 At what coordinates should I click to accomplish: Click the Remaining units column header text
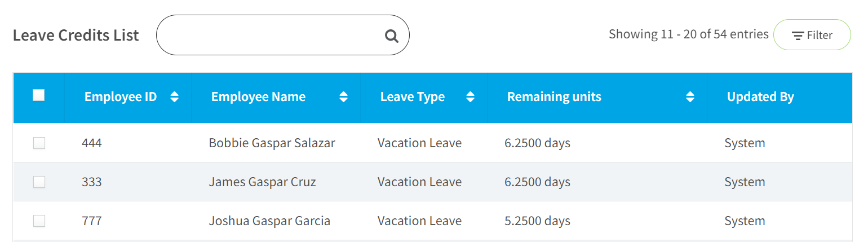tap(554, 97)
